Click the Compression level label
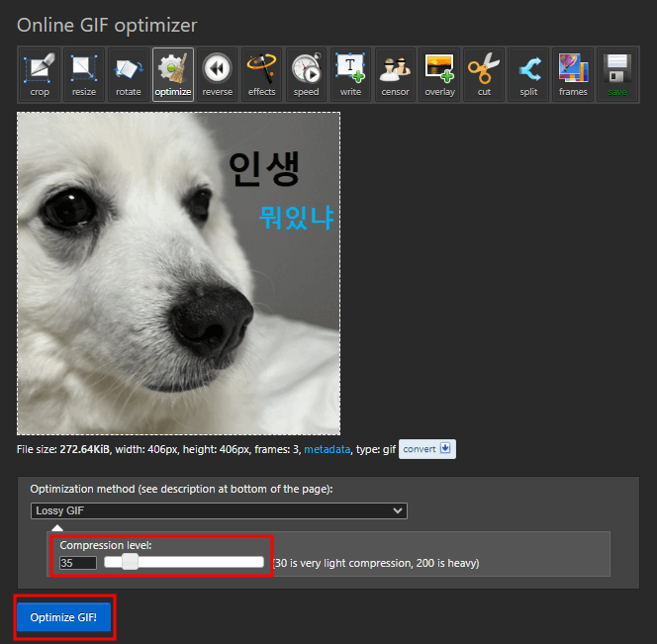The height and width of the screenshot is (644, 657). pyautogui.click(x=106, y=545)
